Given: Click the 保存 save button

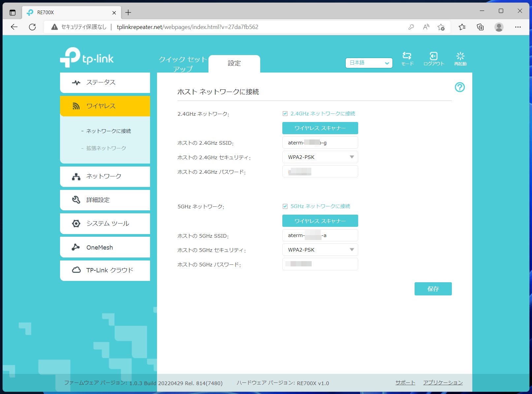Looking at the screenshot, I should point(433,289).
